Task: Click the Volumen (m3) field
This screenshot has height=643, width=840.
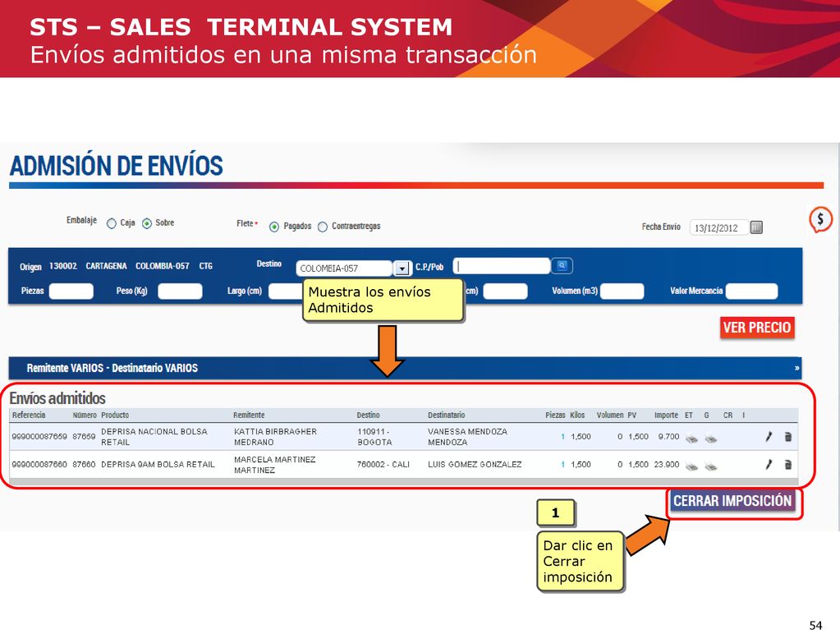Action: tap(622, 291)
